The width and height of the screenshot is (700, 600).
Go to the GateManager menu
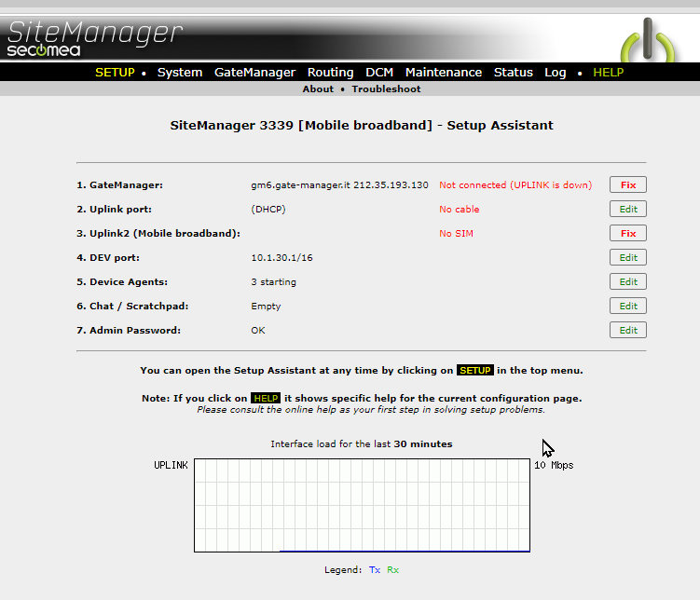(x=254, y=73)
